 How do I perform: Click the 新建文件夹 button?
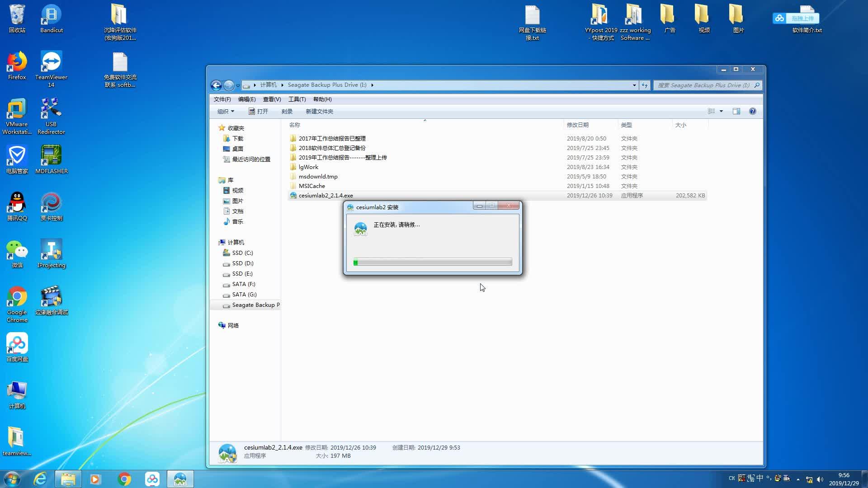pyautogui.click(x=319, y=111)
